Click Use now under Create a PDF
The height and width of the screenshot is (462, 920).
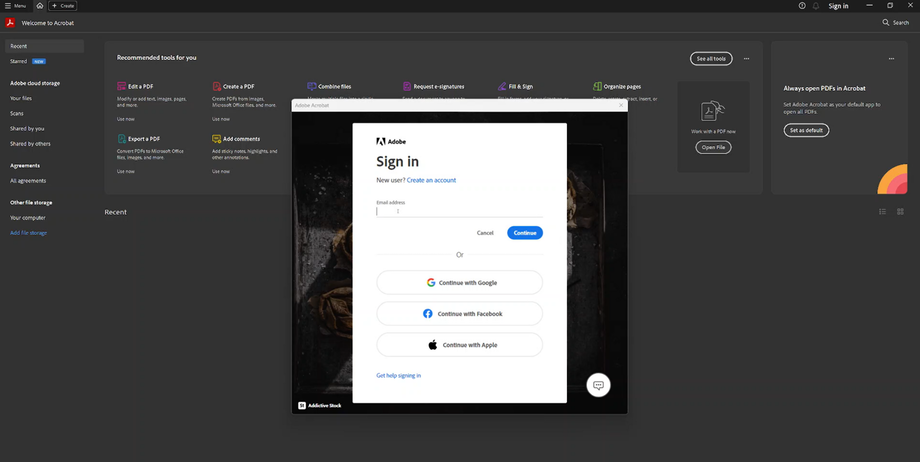221,119
